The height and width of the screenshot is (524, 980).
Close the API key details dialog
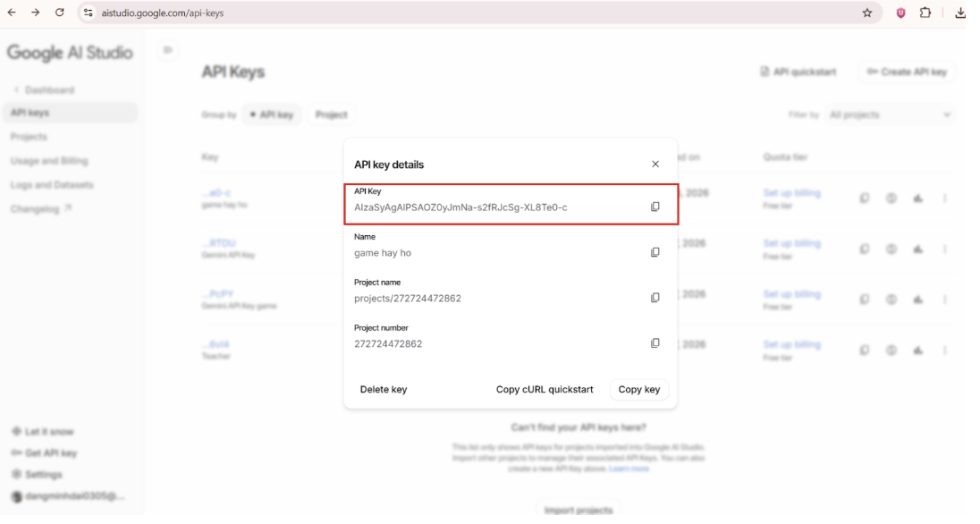coord(655,165)
